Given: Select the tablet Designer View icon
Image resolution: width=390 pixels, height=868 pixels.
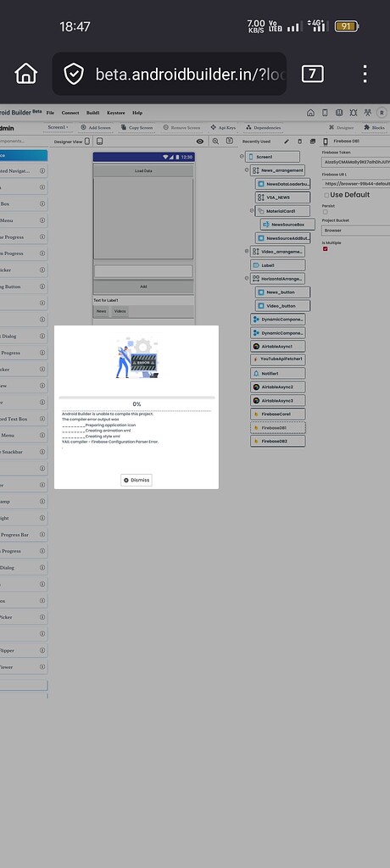Looking at the screenshot, I should coord(100,142).
